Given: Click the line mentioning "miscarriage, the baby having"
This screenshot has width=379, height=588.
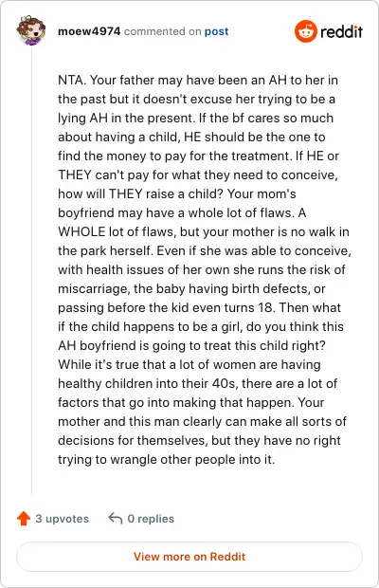Looking at the screenshot, I should tap(191, 288).
